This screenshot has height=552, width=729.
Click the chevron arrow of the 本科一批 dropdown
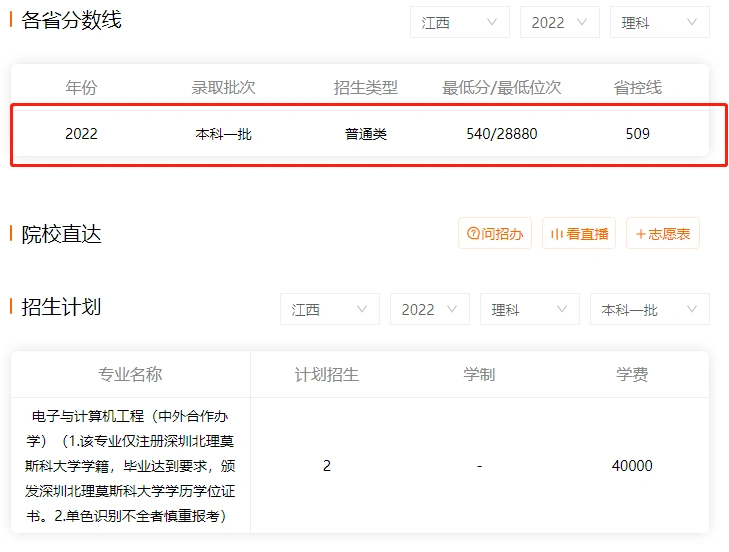(692, 309)
